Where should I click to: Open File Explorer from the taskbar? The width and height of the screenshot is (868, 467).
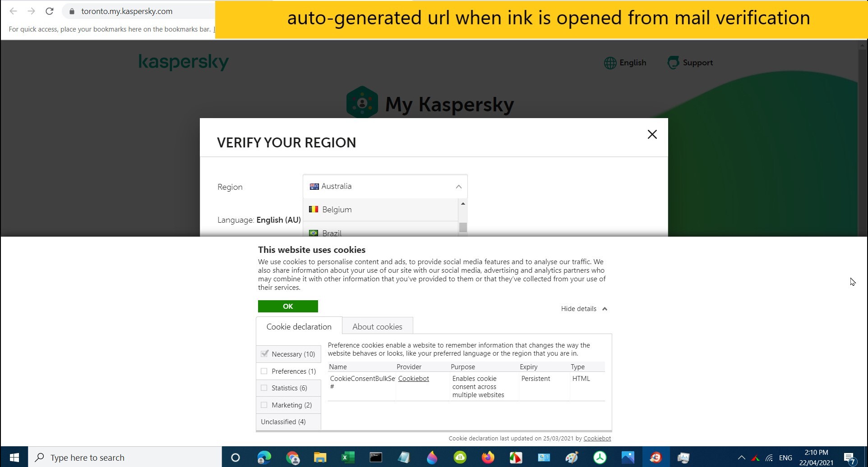[x=320, y=458]
